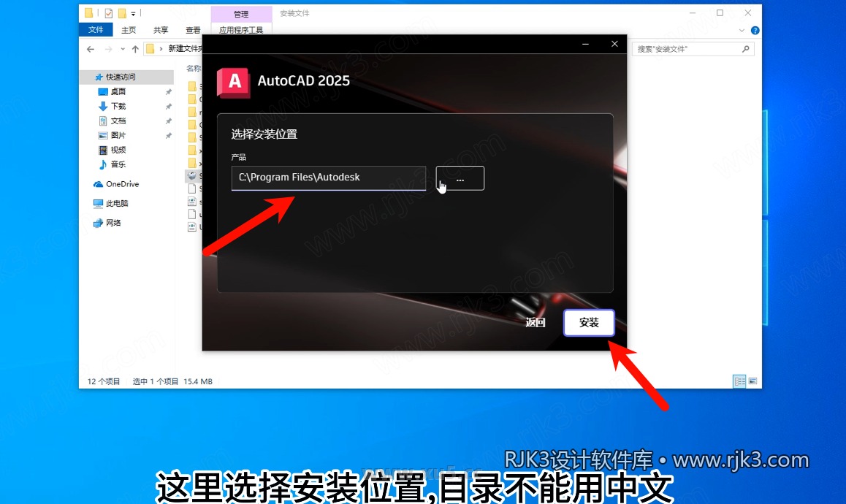Select 此电脑 in navigation pane
This screenshot has height=504, width=846.
117,204
